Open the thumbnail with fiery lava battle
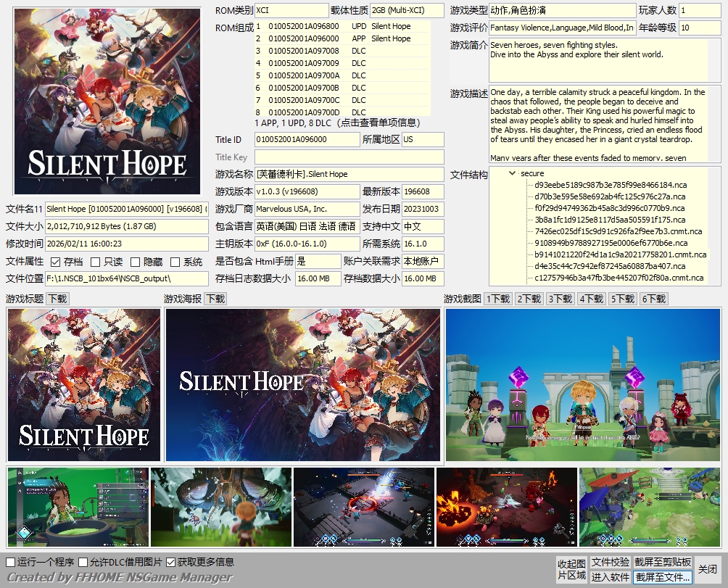728x588 pixels. point(507,507)
